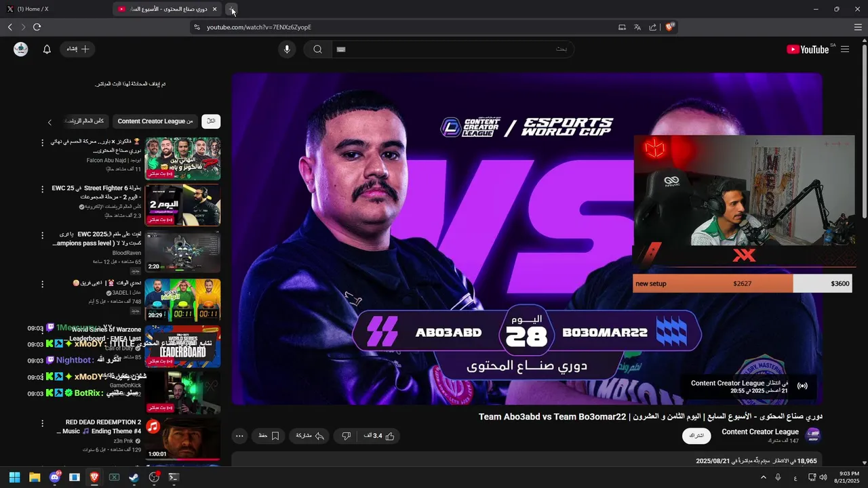The width and height of the screenshot is (868, 488).
Task: Go to YouTube home via the logo
Action: (x=808, y=49)
